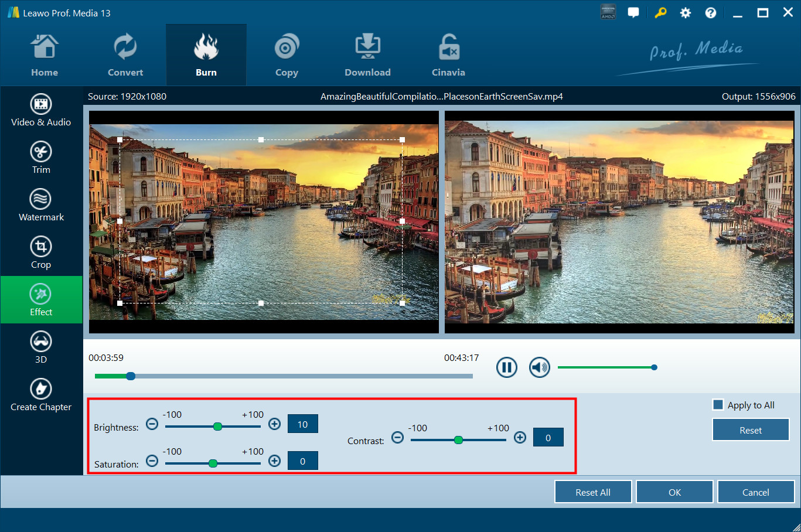Select the Watermark tool

click(x=41, y=205)
